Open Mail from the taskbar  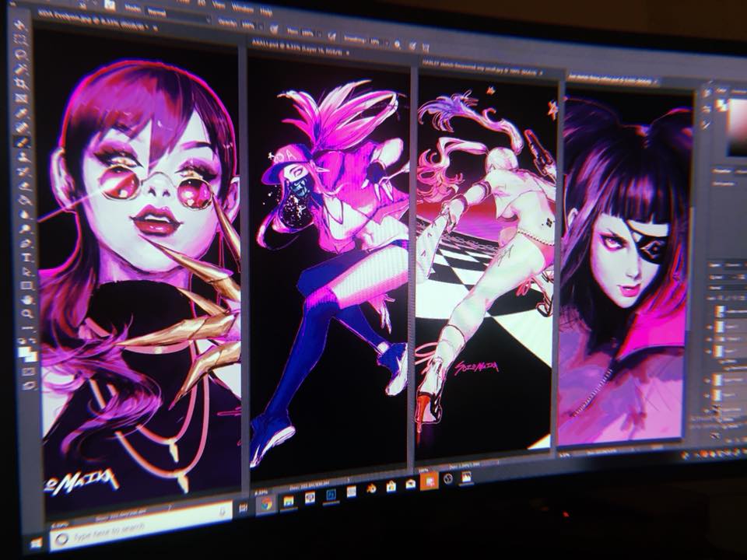410,485
